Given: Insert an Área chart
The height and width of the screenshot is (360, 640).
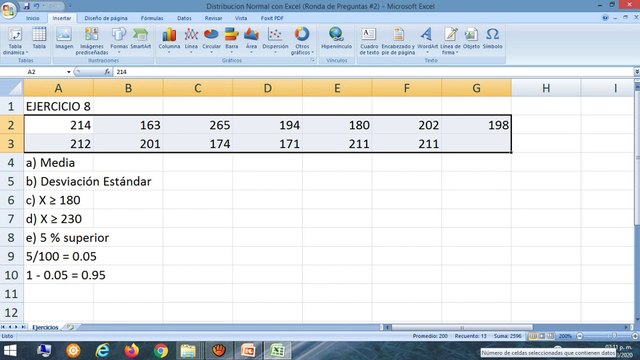Looking at the screenshot, I should (251, 40).
